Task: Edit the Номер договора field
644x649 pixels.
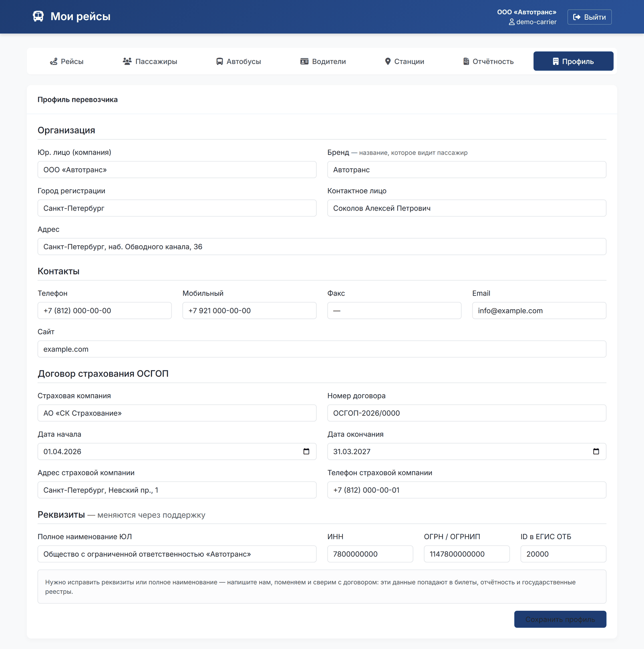Action: [x=467, y=413]
